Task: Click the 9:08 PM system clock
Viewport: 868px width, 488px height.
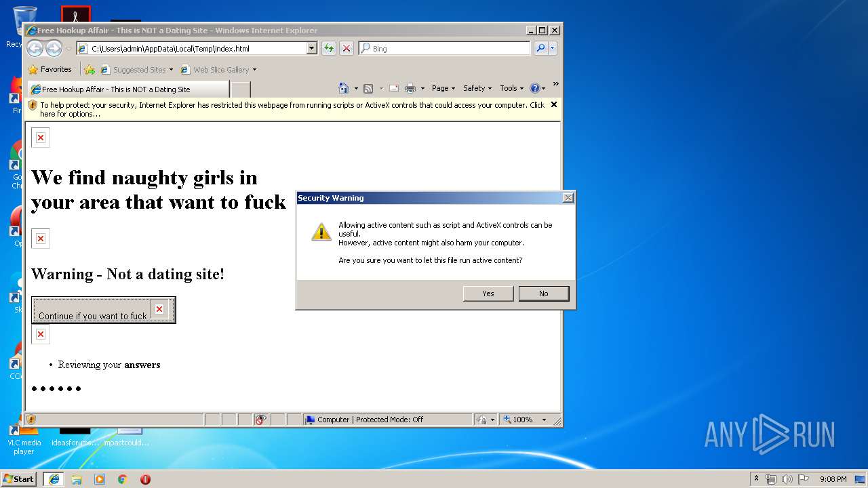Action: [x=833, y=479]
